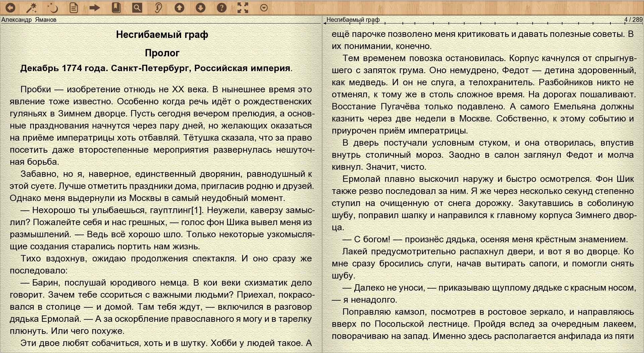Click the back arrow icon
Screen dimensions: 644x353
click(10, 8)
